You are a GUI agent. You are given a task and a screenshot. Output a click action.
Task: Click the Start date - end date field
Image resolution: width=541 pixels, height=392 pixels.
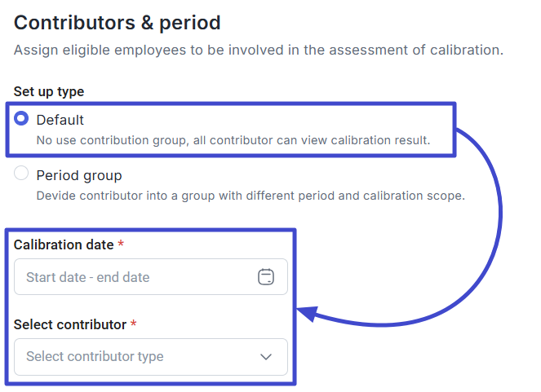(151, 277)
